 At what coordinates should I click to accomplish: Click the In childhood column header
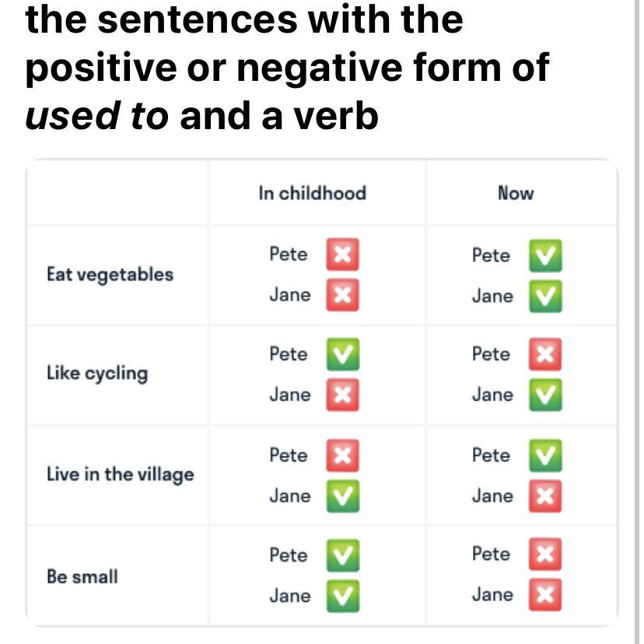point(312,193)
